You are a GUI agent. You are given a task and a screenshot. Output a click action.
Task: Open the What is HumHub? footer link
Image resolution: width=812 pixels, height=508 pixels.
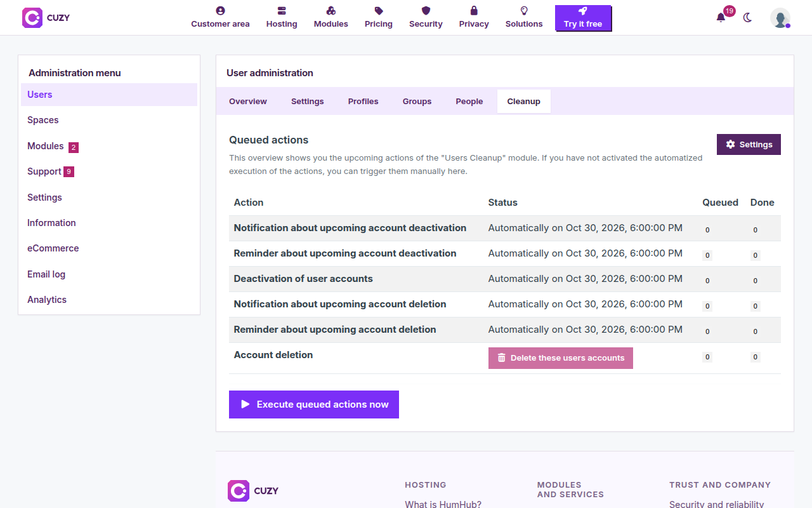(443, 504)
